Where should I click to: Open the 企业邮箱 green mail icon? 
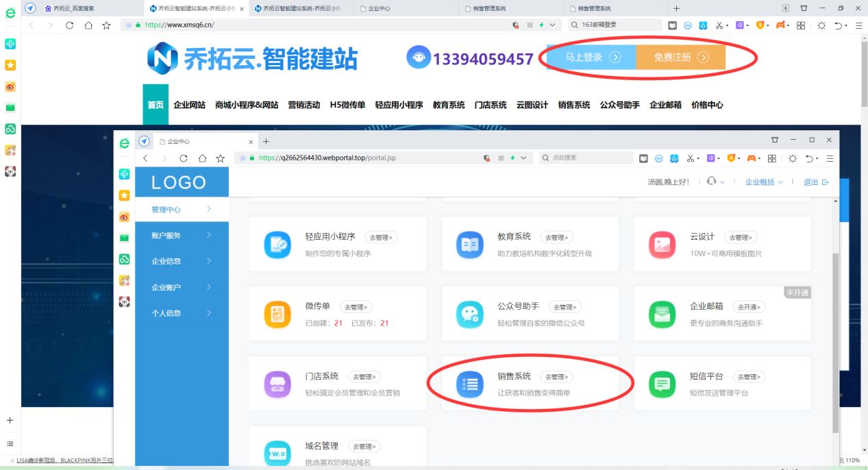point(662,314)
